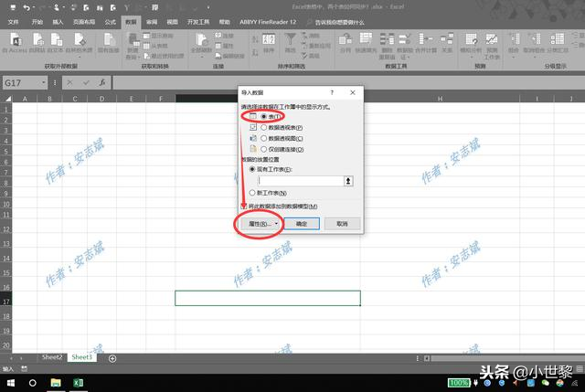This screenshot has width=585, height=392.
Task: Switch to the 开始 (Home) ribbon tab
Action: click(x=37, y=22)
